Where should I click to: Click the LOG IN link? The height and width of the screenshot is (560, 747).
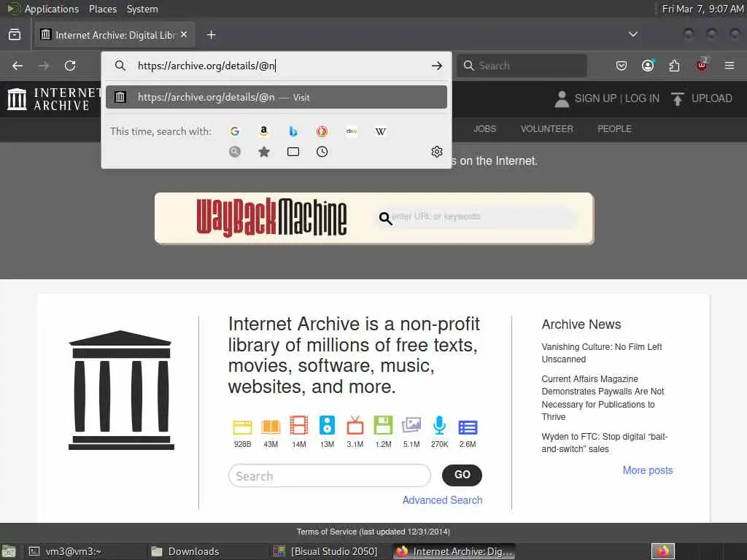tap(642, 98)
